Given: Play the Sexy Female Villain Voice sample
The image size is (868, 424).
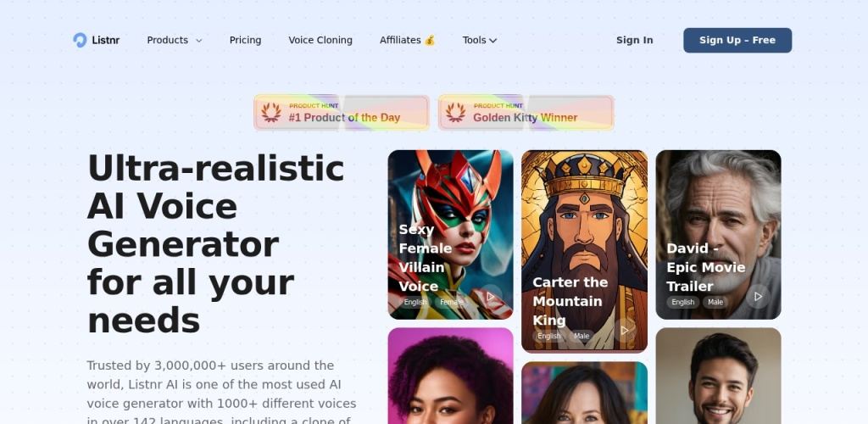Looking at the screenshot, I should click(491, 297).
